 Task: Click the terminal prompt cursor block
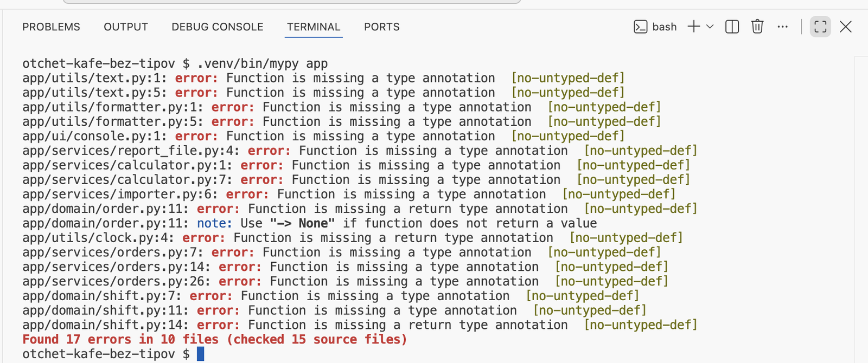coord(200,354)
